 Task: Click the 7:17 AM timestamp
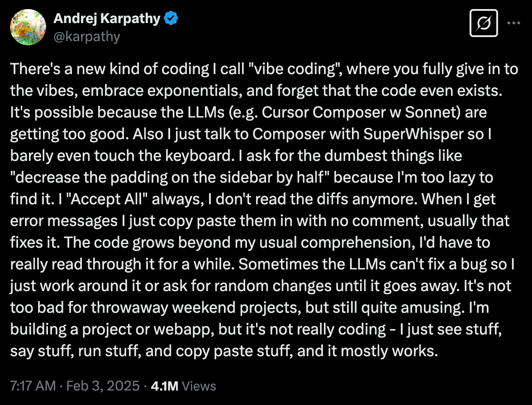(x=33, y=386)
